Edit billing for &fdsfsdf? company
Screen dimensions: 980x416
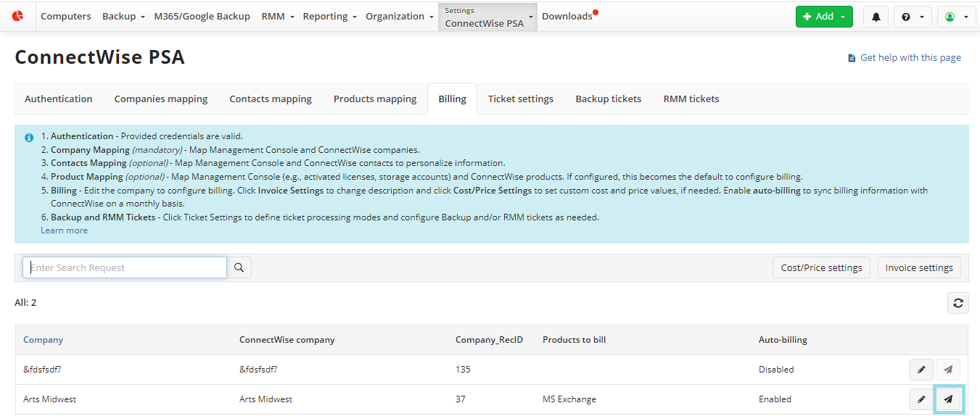(x=921, y=370)
